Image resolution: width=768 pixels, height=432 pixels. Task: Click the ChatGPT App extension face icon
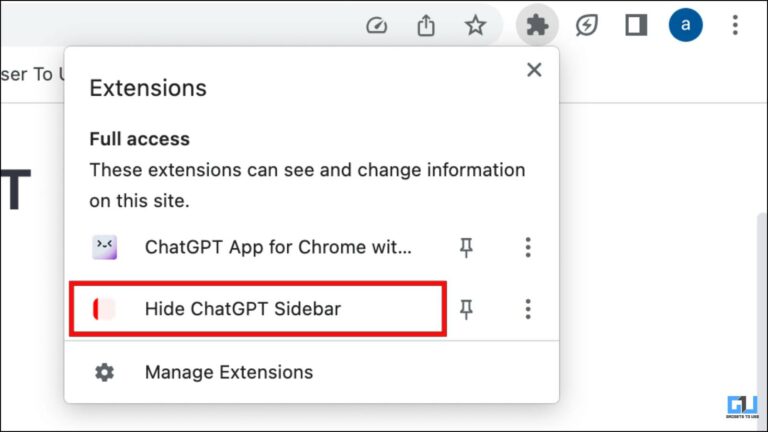pos(105,247)
